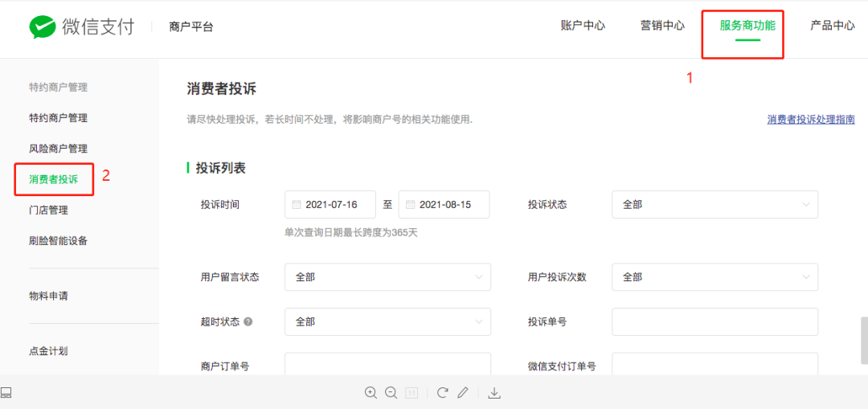Focus the 投诉单号 input field
The height and width of the screenshot is (409, 868).
(714, 321)
